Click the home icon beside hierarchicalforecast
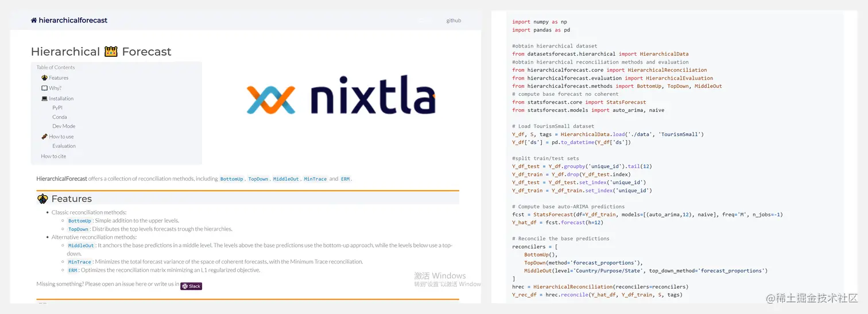The width and height of the screenshot is (868, 314). click(x=34, y=21)
